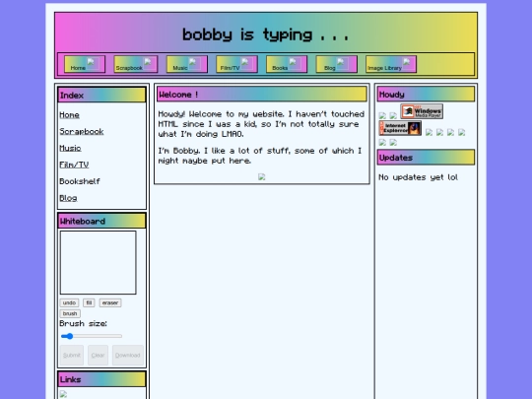Select the whiteboard eraser button
The image size is (532, 399).
coord(110,302)
